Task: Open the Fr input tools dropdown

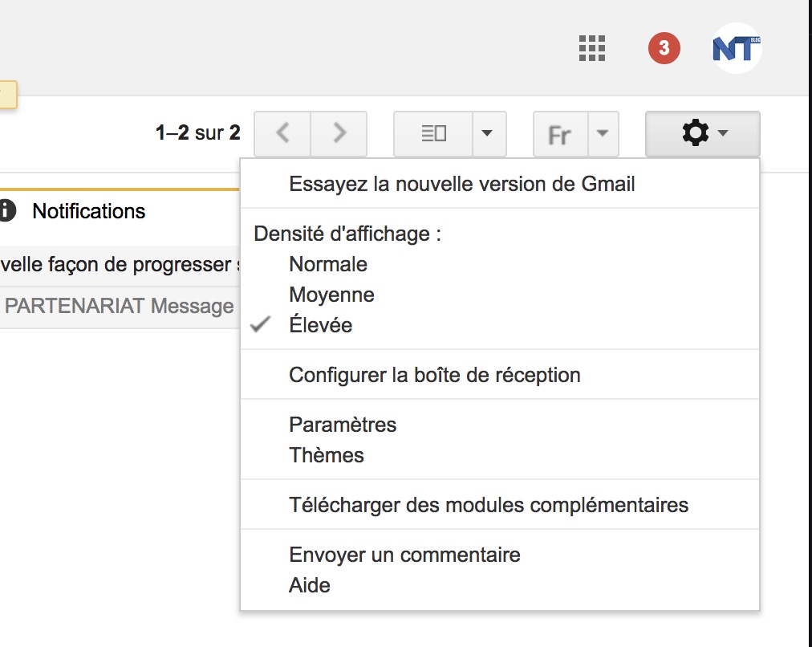Action: coord(559,134)
